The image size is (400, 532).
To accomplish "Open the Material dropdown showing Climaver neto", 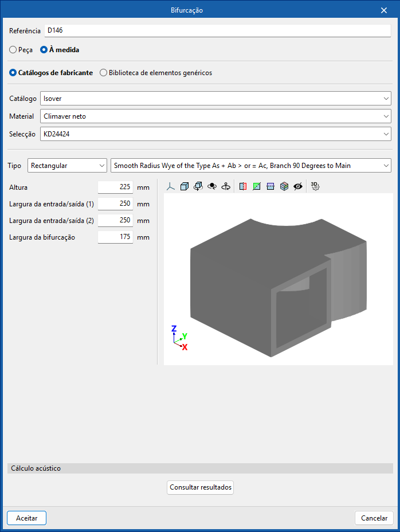I will click(x=215, y=116).
